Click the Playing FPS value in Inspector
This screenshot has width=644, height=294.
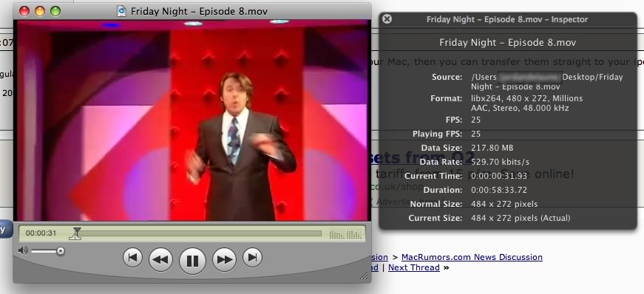point(476,134)
